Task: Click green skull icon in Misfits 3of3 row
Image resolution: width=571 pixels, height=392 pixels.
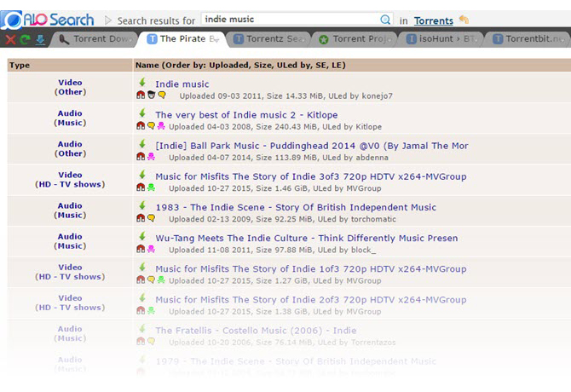Action: tap(151, 187)
